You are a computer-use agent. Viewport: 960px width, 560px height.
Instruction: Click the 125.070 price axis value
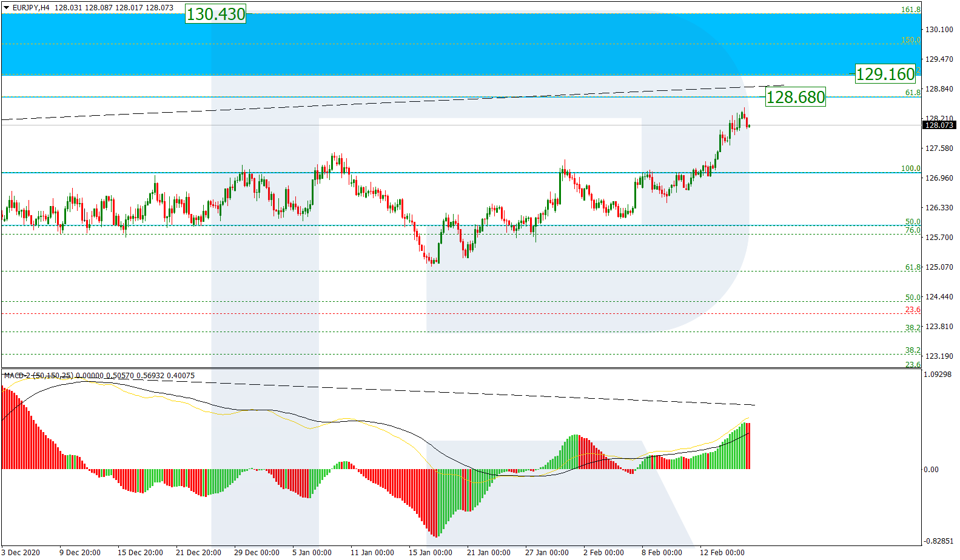coord(939,267)
